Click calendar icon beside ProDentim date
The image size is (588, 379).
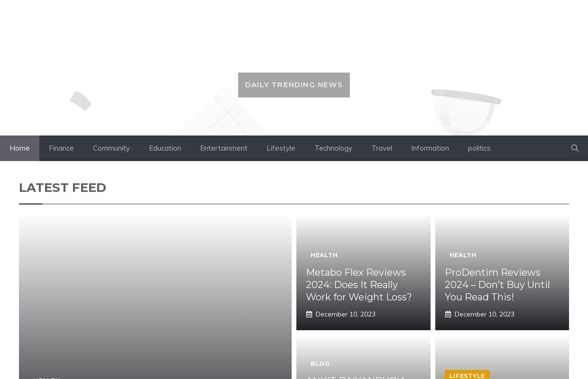click(448, 314)
